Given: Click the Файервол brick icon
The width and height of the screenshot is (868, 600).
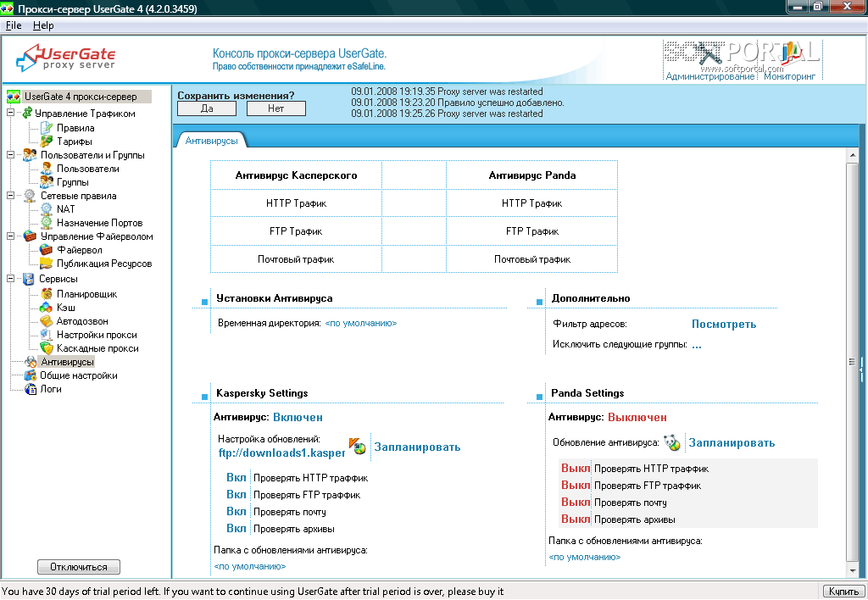Looking at the screenshot, I should tap(47, 250).
